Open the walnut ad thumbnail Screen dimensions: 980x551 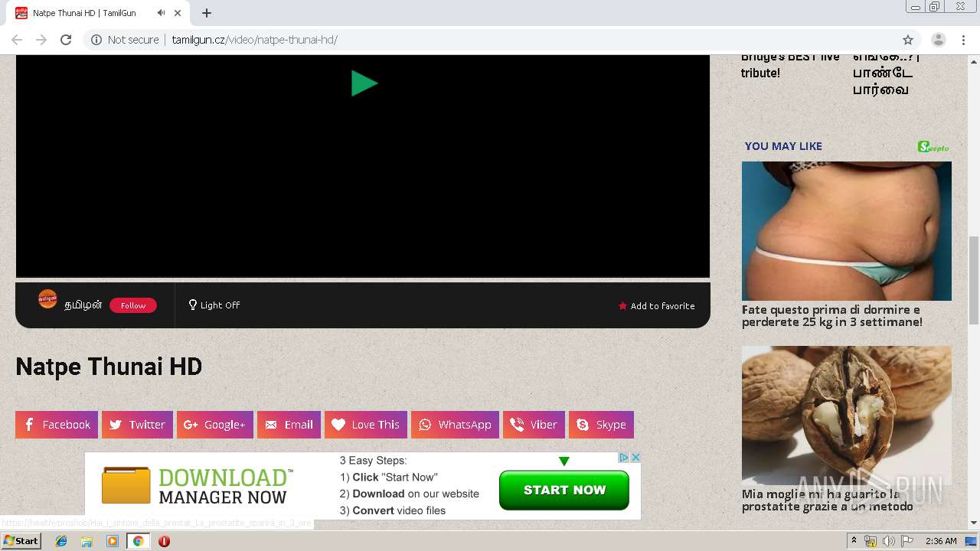[x=847, y=416]
